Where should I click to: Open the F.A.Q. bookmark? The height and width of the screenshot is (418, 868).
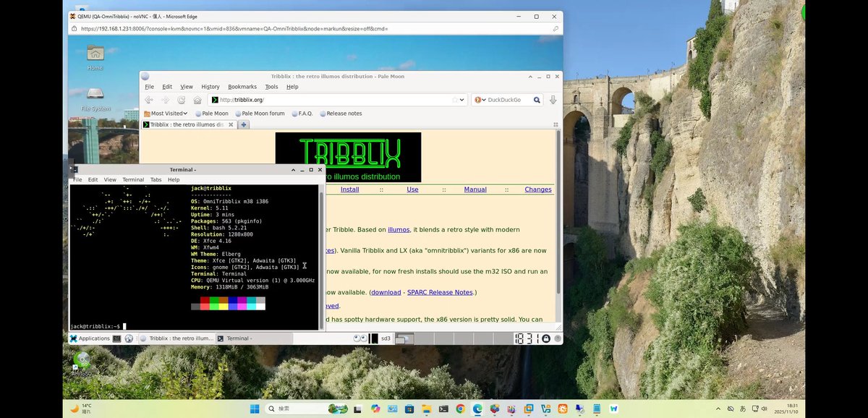(x=302, y=114)
